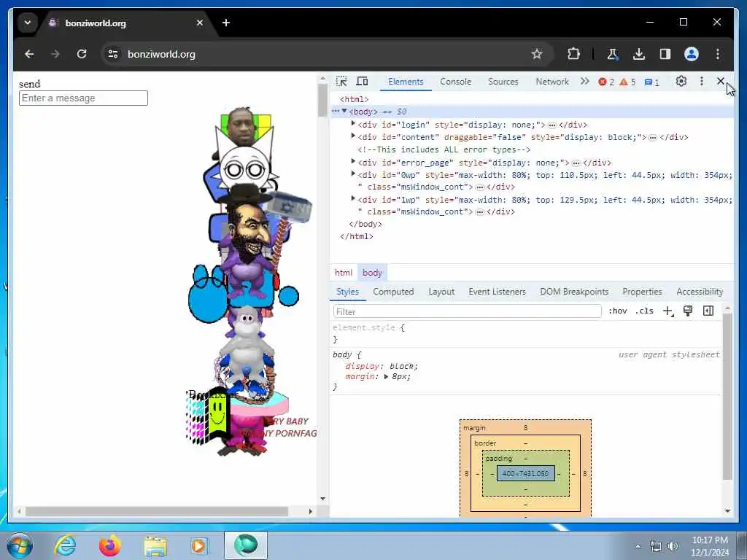Open the Event Listeners tab
Viewport: 747px width, 560px height.
click(x=497, y=292)
